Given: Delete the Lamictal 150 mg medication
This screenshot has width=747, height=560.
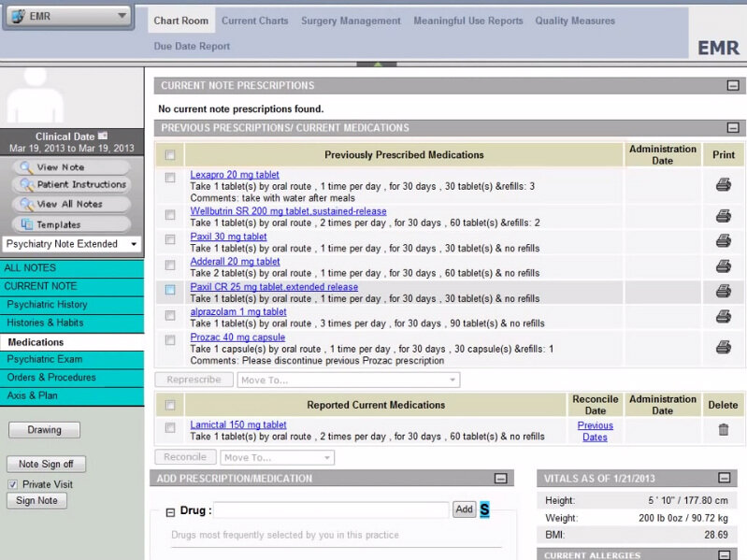Looking at the screenshot, I should (x=723, y=430).
